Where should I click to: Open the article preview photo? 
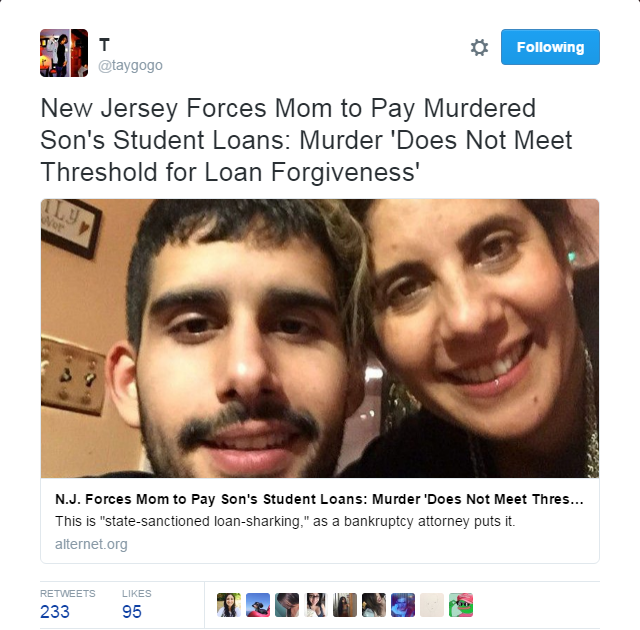tap(320, 338)
